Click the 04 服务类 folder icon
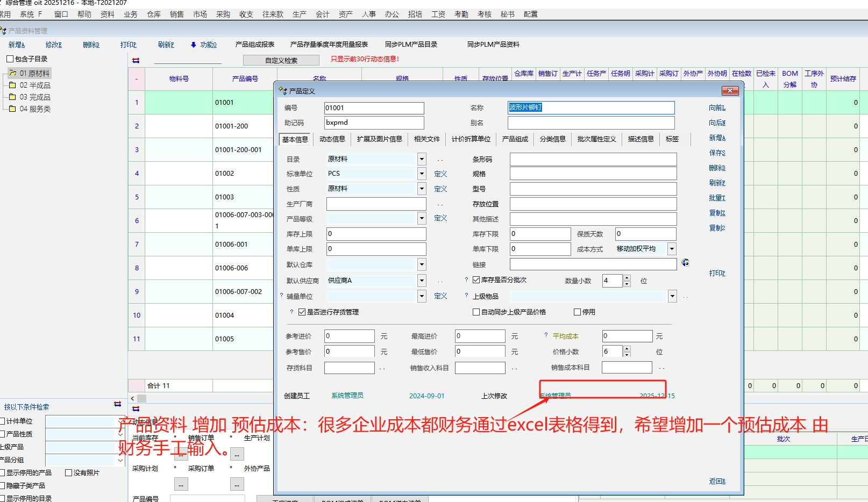 (12, 109)
